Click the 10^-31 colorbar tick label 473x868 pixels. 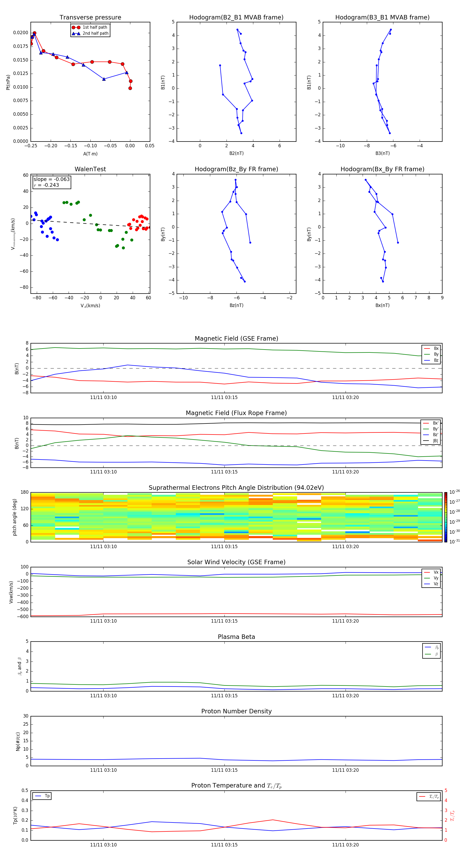point(455,542)
